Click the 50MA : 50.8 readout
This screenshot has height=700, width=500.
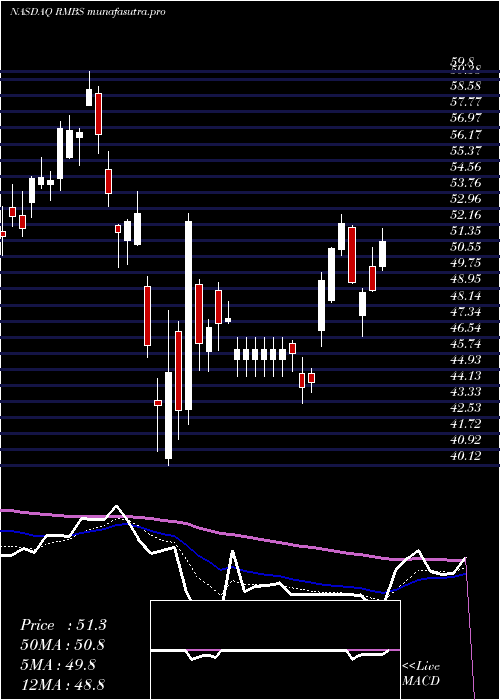pyautogui.click(x=63, y=645)
